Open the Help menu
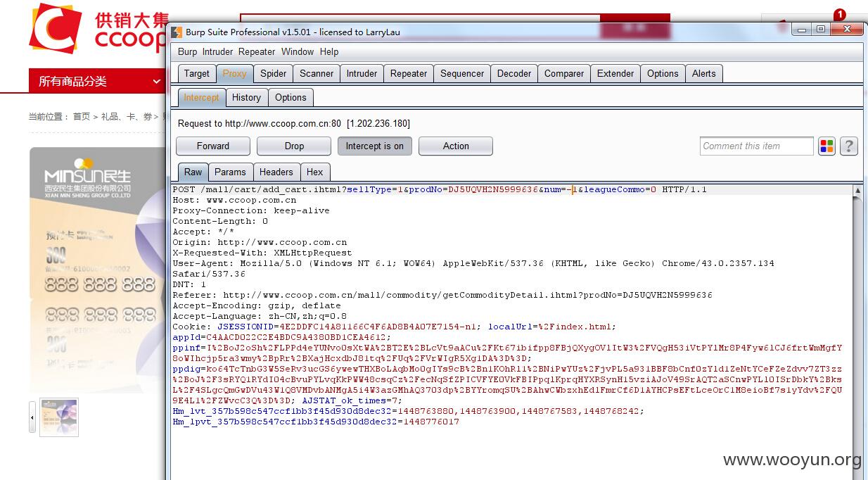Screen dimensions: 868x480 pos(329,51)
